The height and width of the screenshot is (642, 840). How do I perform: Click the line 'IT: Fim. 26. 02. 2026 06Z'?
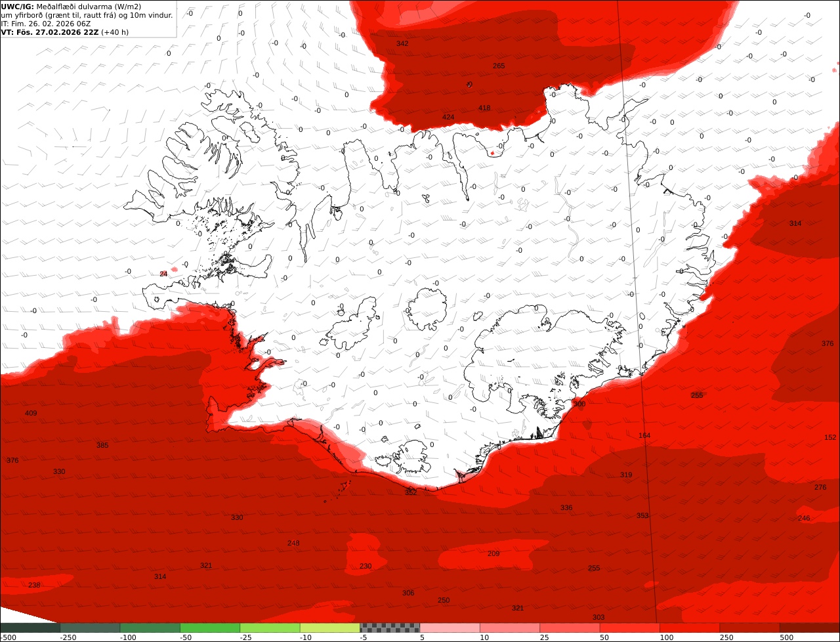(x=46, y=24)
